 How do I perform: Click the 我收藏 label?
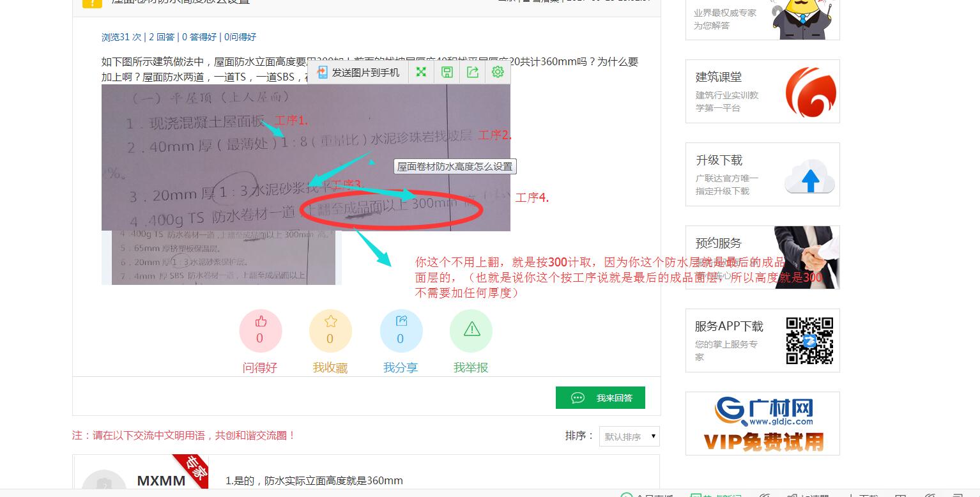pyautogui.click(x=330, y=367)
